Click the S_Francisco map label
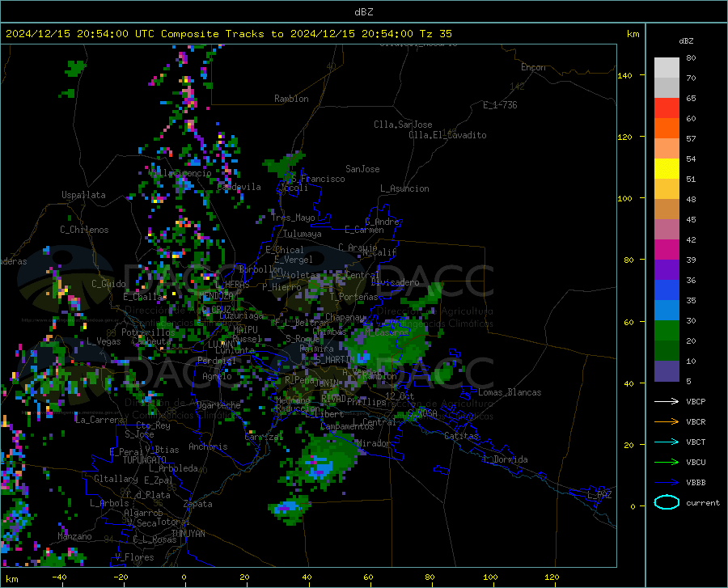This screenshot has height=588, width=728. [318, 179]
